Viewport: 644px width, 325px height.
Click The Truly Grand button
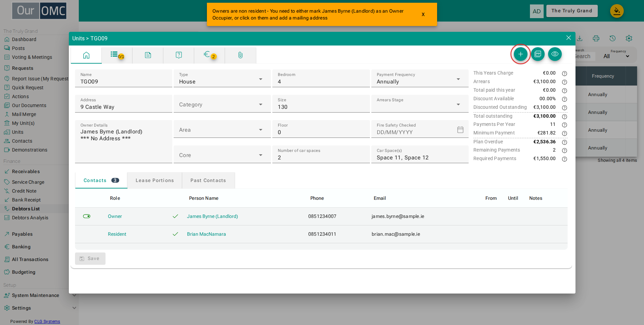pos(572,11)
